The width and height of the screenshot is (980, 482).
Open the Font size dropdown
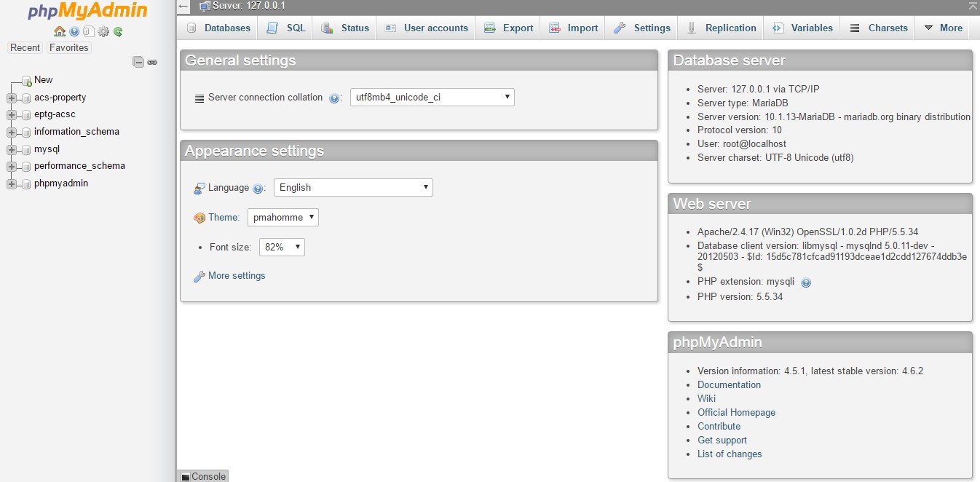click(x=282, y=247)
